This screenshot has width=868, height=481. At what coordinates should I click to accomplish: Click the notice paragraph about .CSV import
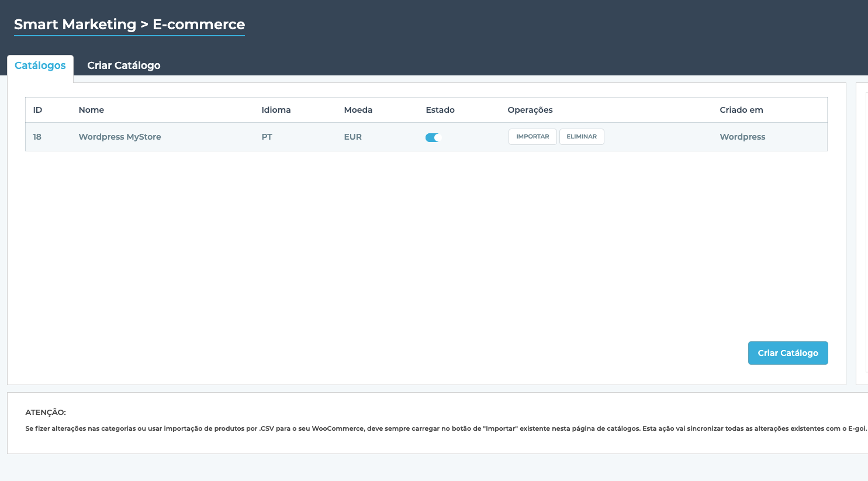(x=446, y=428)
